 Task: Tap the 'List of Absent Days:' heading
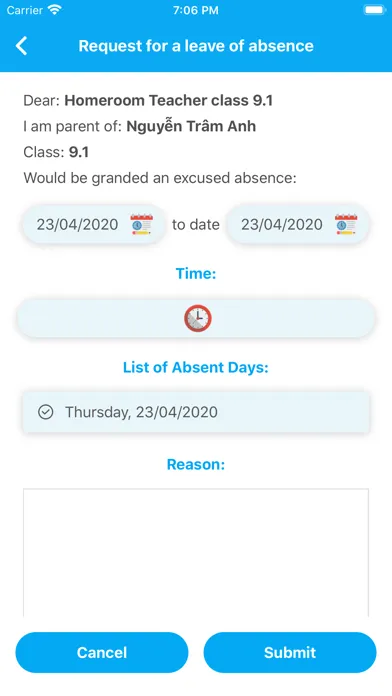[196, 368]
